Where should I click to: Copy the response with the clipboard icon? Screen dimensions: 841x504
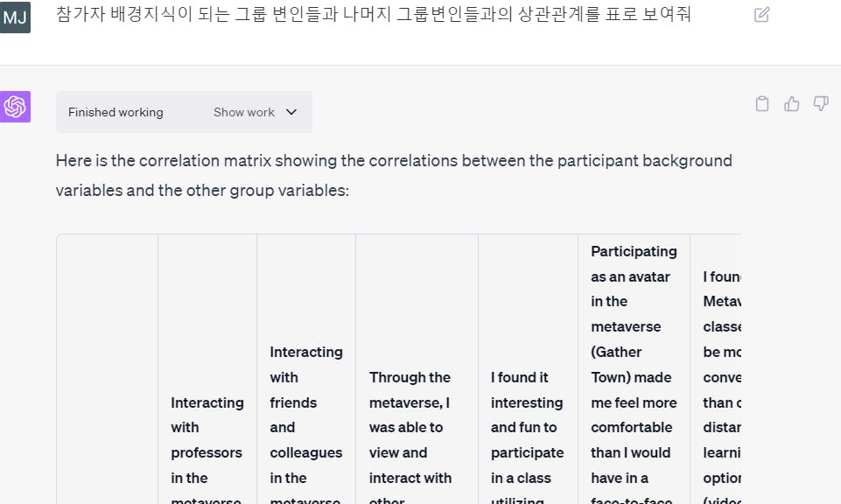[x=762, y=104]
